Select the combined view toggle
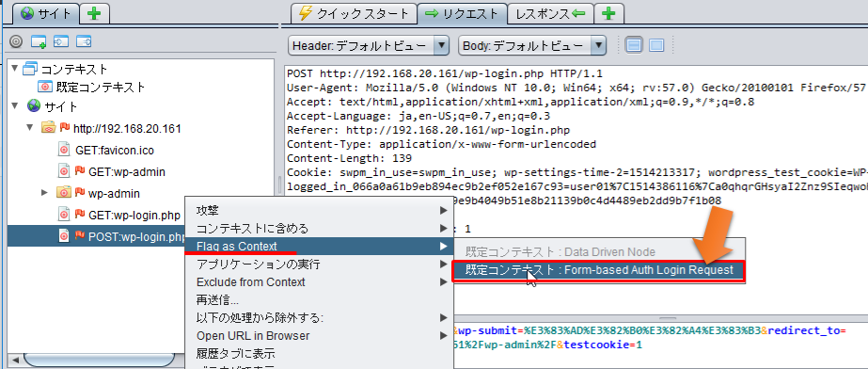This screenshot has height=369, width=868. coord(656,45)
